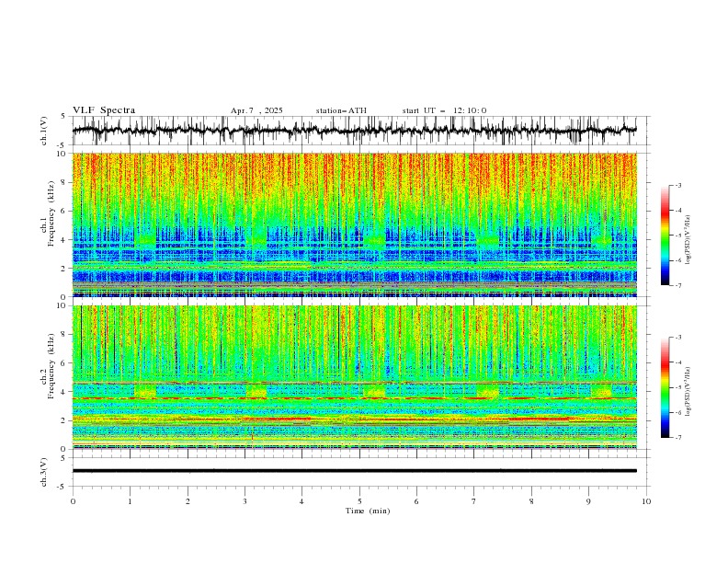This screenshot has height=563, width=728.
Task: Click the 'start UT = 12:10:0' text
Action: (x=444, y=110)
